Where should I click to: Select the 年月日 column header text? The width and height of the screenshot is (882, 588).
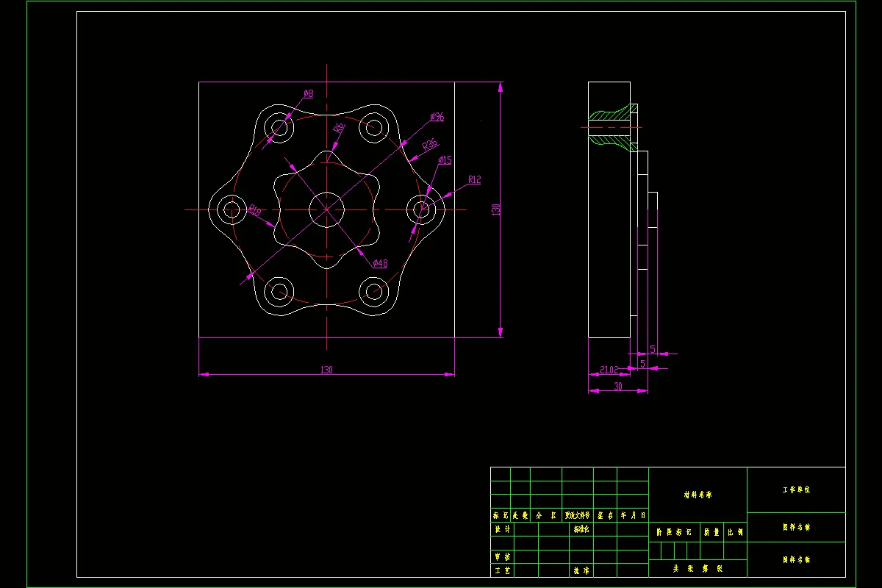633,516
